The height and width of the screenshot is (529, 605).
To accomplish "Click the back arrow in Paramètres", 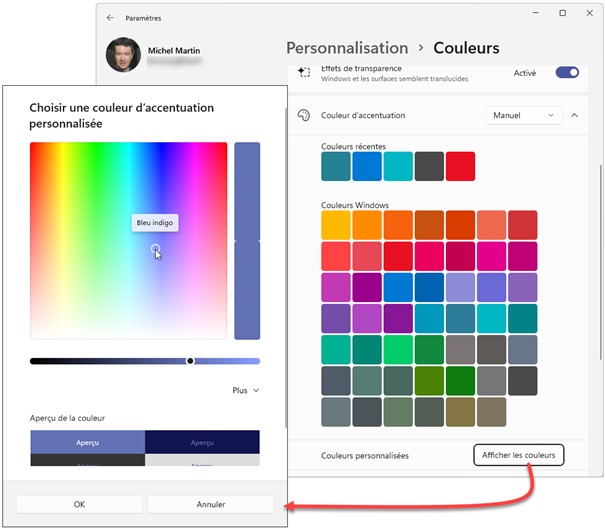I will click(110, 18).
